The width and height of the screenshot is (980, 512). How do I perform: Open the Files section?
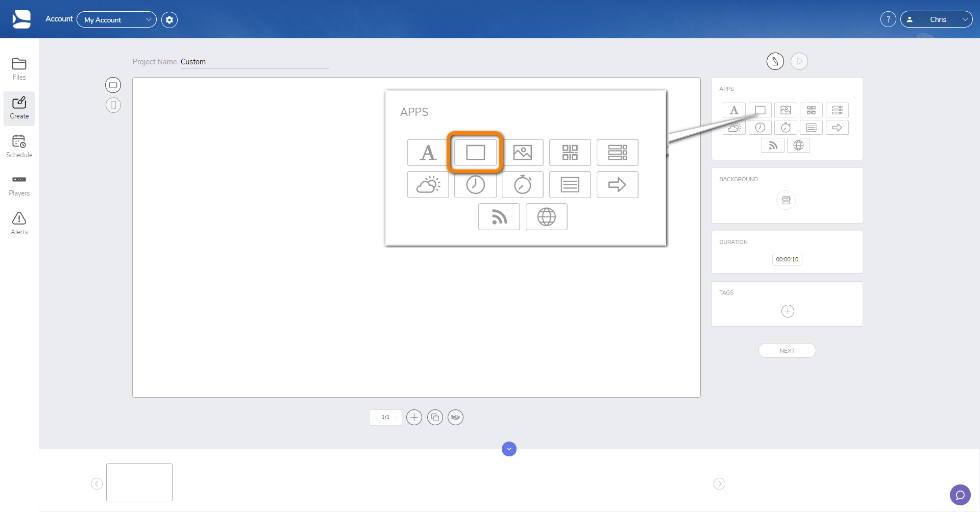[x=19, y=69]
